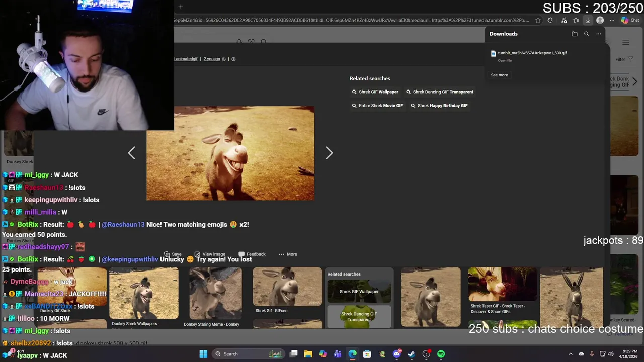This screenshot has width=644, height=362.
Task: Open more options in Downloads panel
Action: tap(599, 34)
